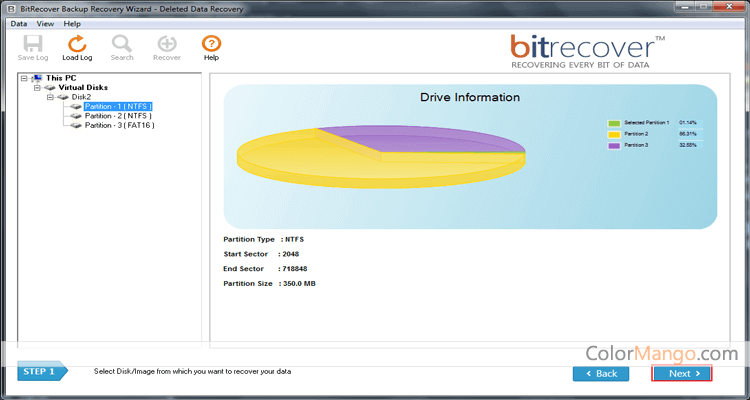The image size is (750, 400).
Task: Click the Save Log toolbar icon
Action: [33, 44]
